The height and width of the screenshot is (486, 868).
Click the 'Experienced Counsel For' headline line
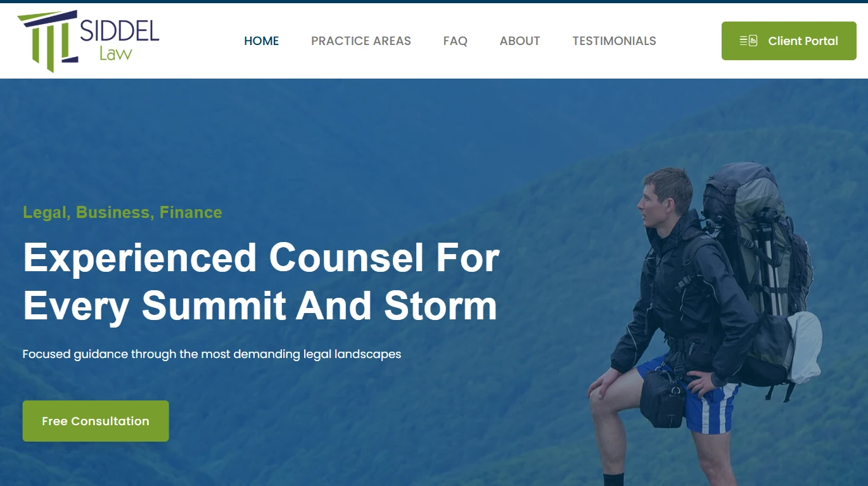(261, 258)
